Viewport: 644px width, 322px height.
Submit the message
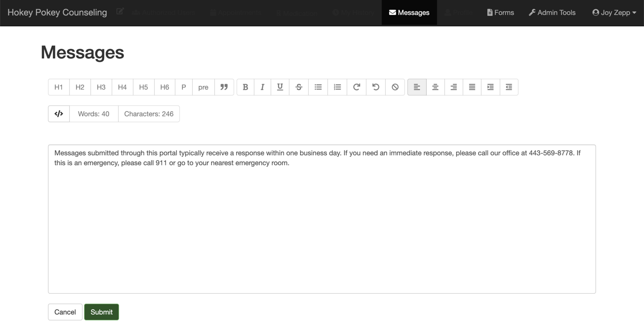click(x=101, y=312)
